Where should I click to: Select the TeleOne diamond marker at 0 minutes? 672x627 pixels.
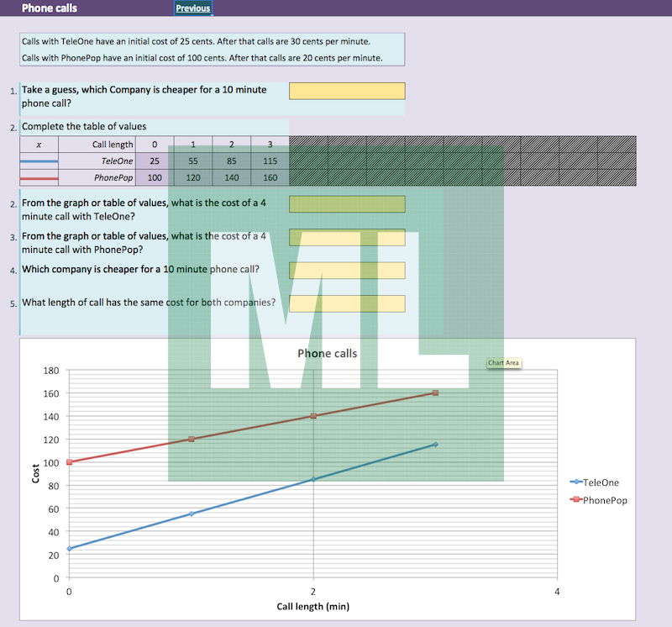coord(70,549)
